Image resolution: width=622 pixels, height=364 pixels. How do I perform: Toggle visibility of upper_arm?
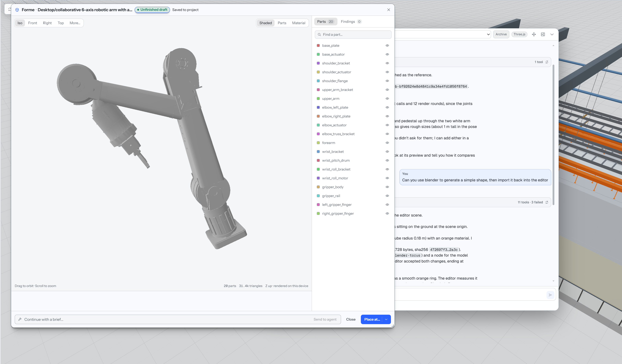[387, 99]
